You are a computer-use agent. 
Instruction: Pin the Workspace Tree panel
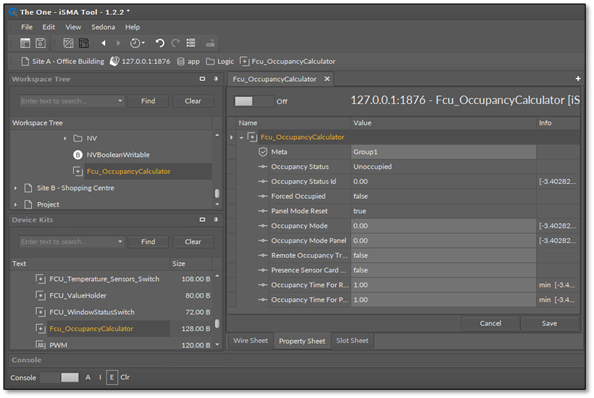coord(216,79)
